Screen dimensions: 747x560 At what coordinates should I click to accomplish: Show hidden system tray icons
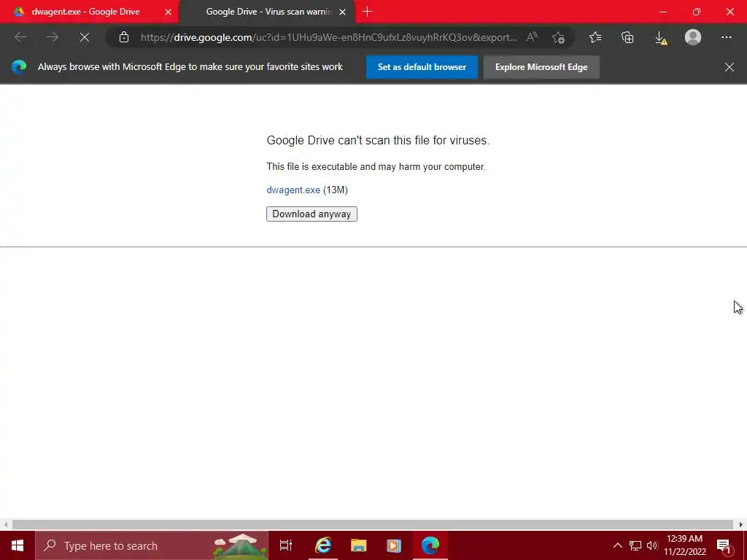click(617, 545)
